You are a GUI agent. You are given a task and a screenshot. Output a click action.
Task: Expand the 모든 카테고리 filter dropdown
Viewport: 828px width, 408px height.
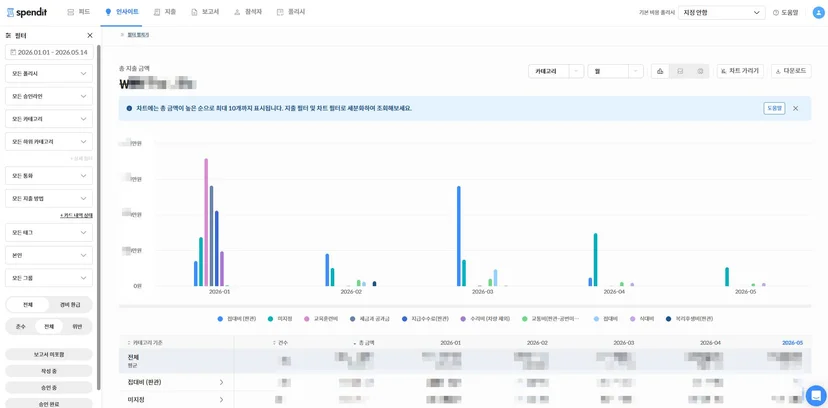tap(49, 119)
